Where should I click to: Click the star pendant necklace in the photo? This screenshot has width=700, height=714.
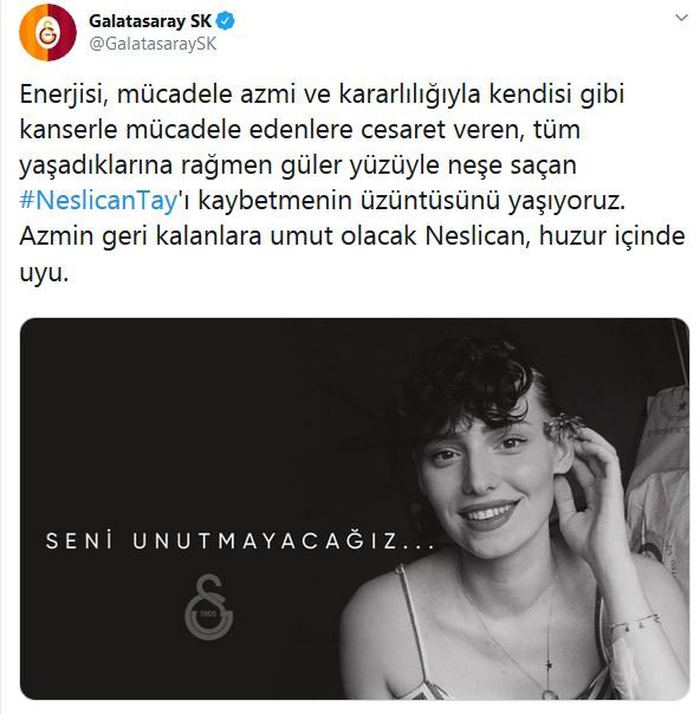548,666
